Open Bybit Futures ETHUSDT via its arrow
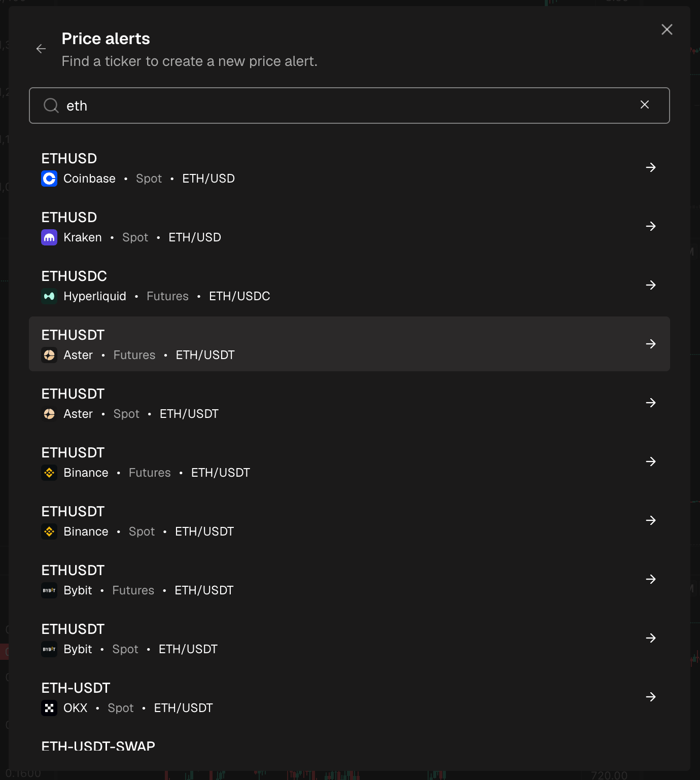This screenshot has width=700, height=780. coord(651,579)
